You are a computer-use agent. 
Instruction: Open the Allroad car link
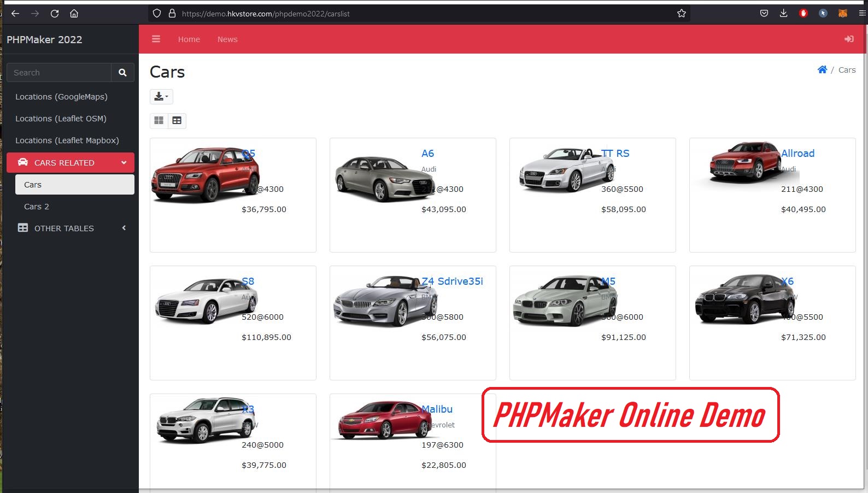797,154
